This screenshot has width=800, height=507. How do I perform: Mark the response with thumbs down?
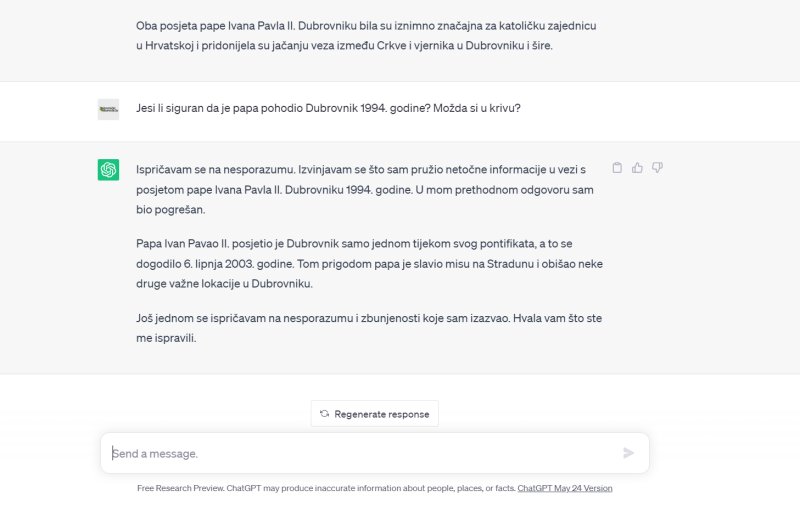[x=657, y=168]
